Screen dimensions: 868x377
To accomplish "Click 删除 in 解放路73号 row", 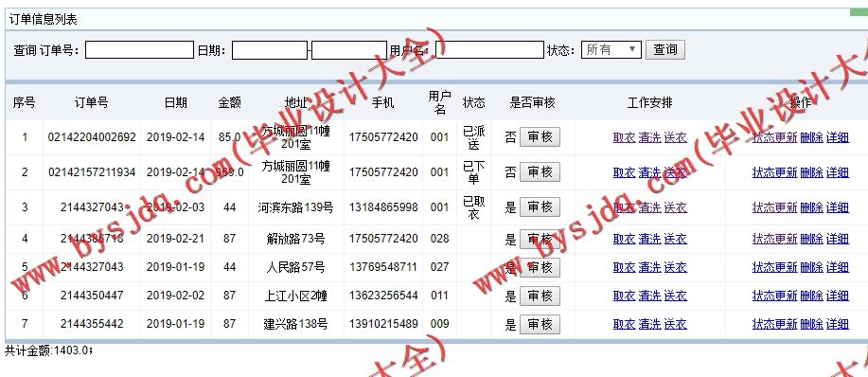I will tap(811, 239).
